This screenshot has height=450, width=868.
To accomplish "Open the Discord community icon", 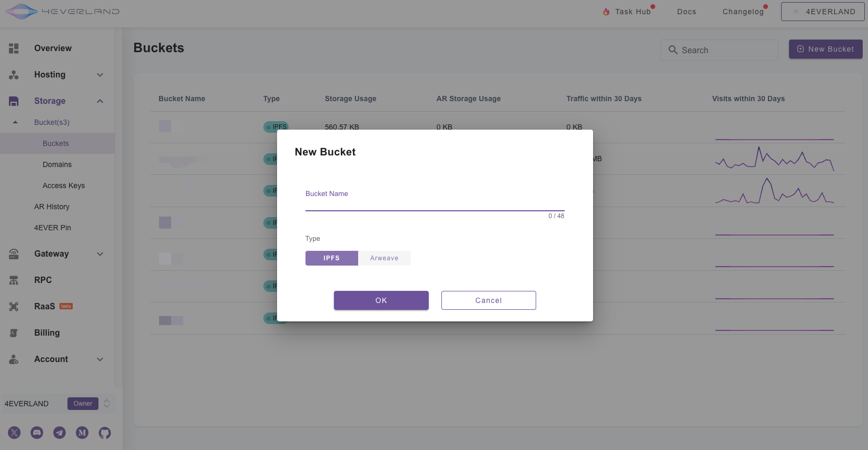I will (x=37, y=433).
